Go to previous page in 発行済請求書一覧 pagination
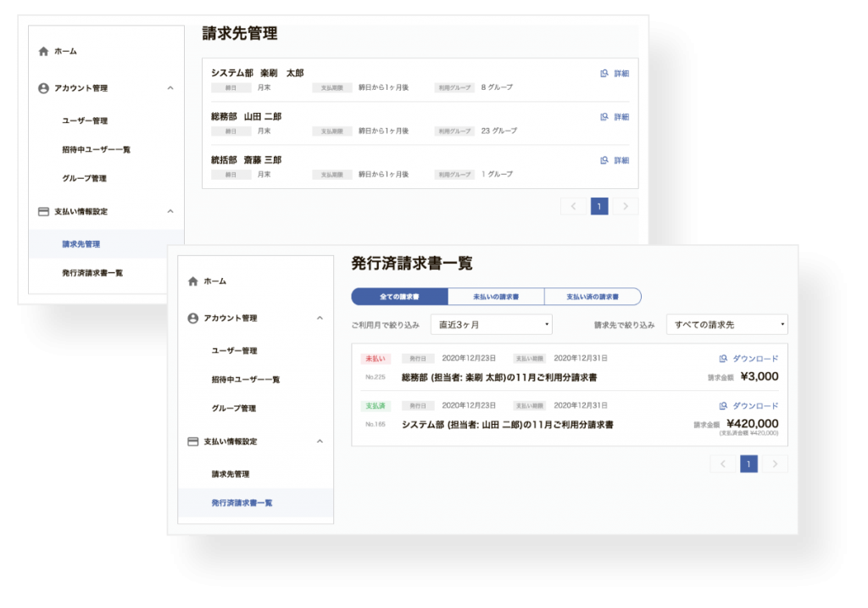Screen dimensions: 868x608 tap(723, 464)
